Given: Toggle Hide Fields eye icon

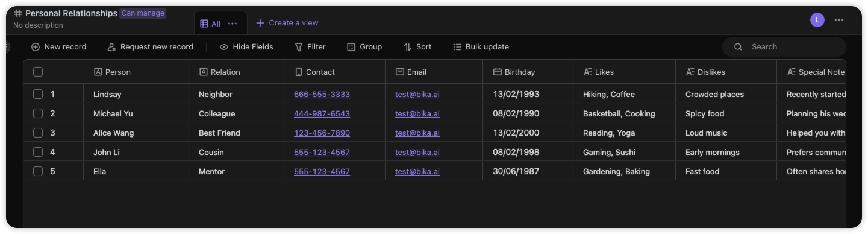Looking at the screenshot, I should point(224,47).
